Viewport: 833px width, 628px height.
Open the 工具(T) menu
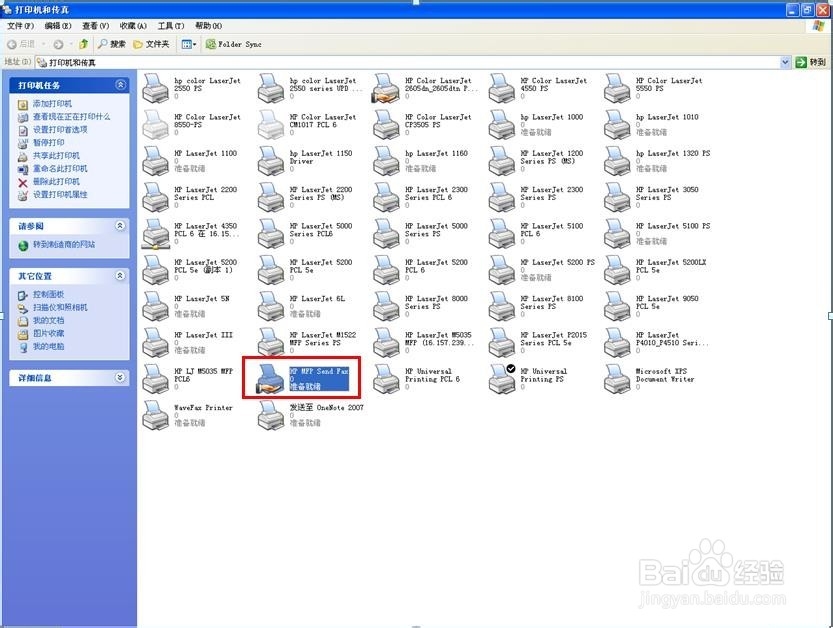tap(171, 26)
